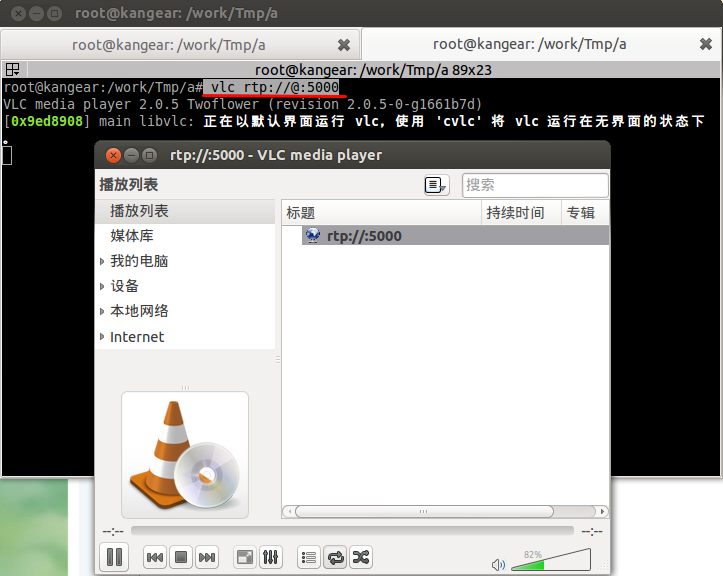Click the terminal title bar 89x23

[373, 70]
